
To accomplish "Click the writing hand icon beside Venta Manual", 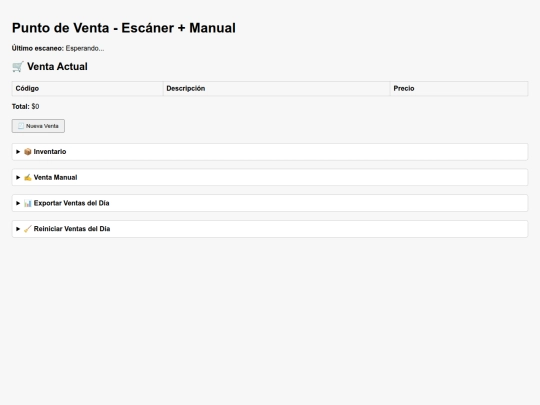I will pyautogui.click(x=28, y=177).
